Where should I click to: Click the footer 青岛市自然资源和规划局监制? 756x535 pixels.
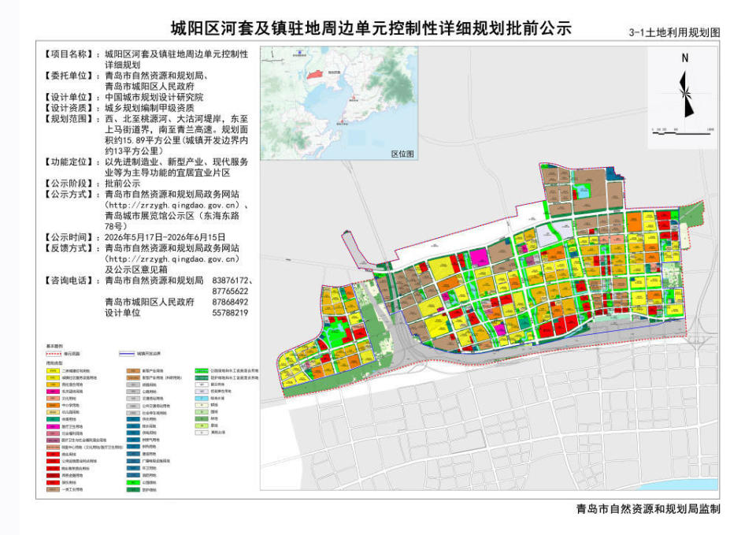click(648, 508)
